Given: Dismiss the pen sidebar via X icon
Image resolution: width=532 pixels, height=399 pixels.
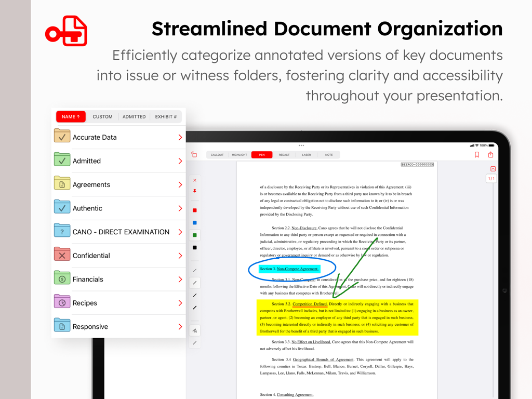Looking at the screenshot, I should 194,180.
